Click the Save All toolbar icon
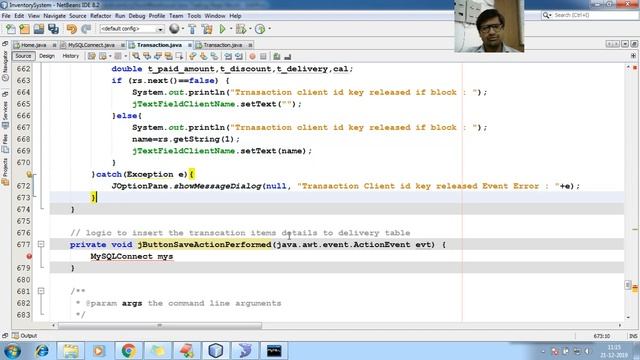The image size is (640, 360). (x=53, y=29)
